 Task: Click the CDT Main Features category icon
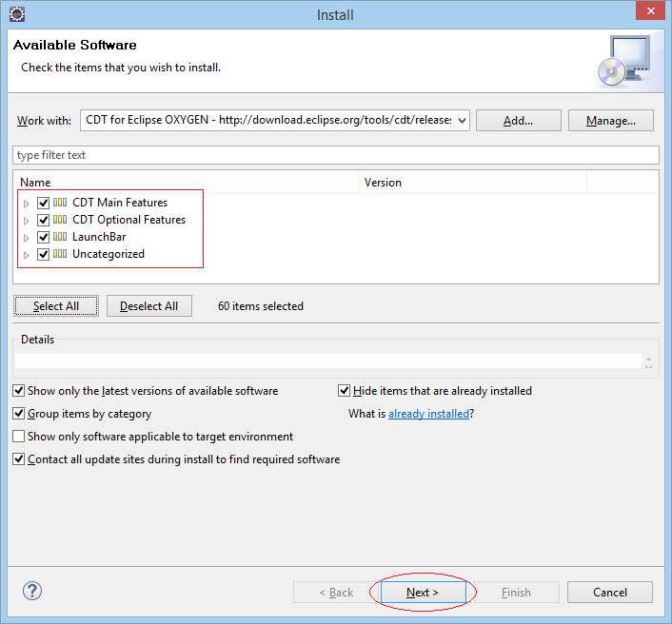[x=60, y=203]
